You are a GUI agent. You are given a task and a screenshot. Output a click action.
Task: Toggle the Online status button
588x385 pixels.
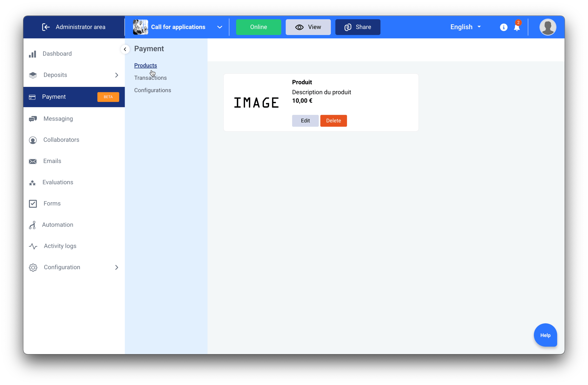(x=258, y=27)
